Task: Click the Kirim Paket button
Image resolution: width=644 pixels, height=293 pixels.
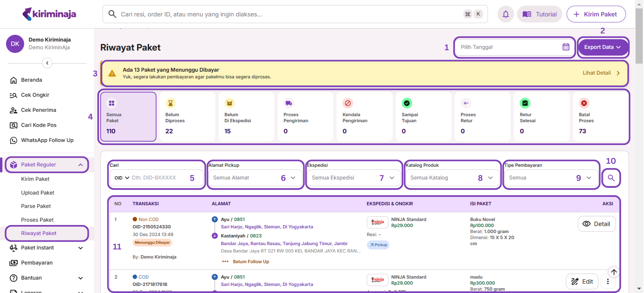Action: 596,14
